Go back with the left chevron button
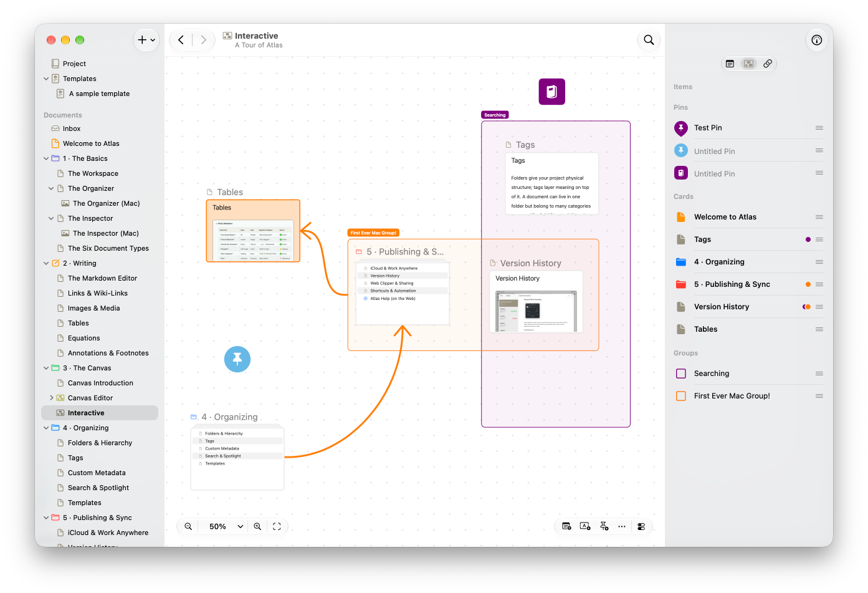Screen dimensions: 868x593 pos(181,40)
